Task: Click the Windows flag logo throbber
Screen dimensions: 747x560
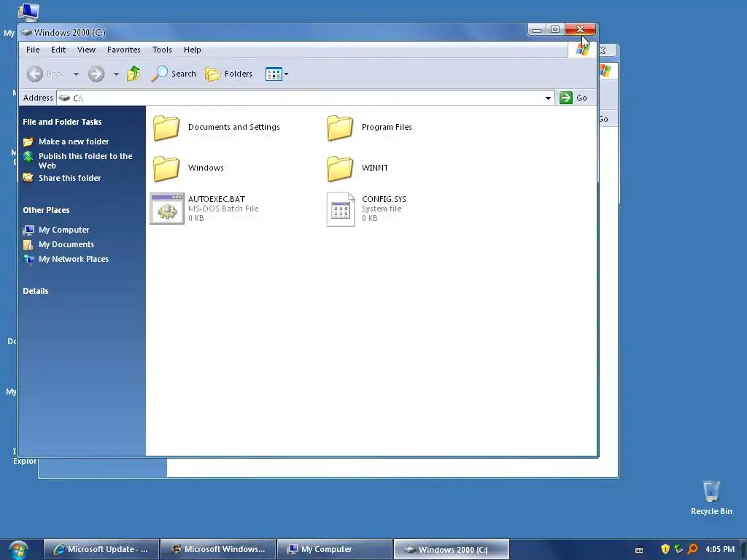Action: (582, 50)
